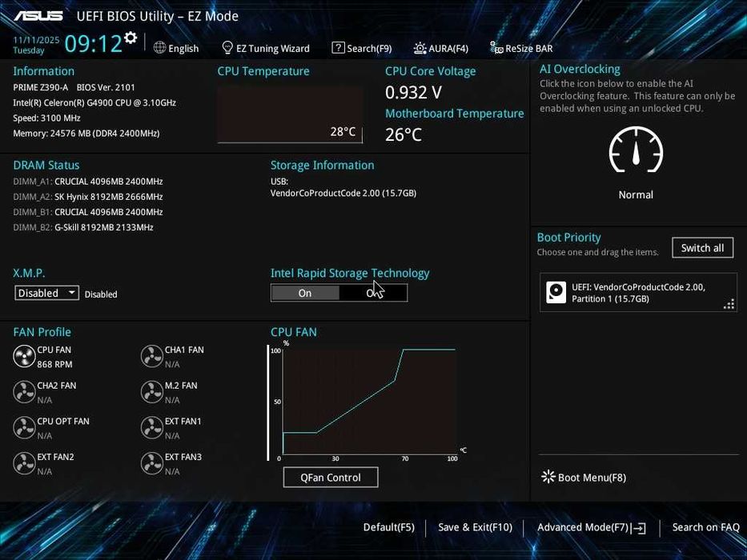Click the AI Overclocking speedometer icon
Image resolution: width=747 pixels, height=560 pixels.
[636, 150]
